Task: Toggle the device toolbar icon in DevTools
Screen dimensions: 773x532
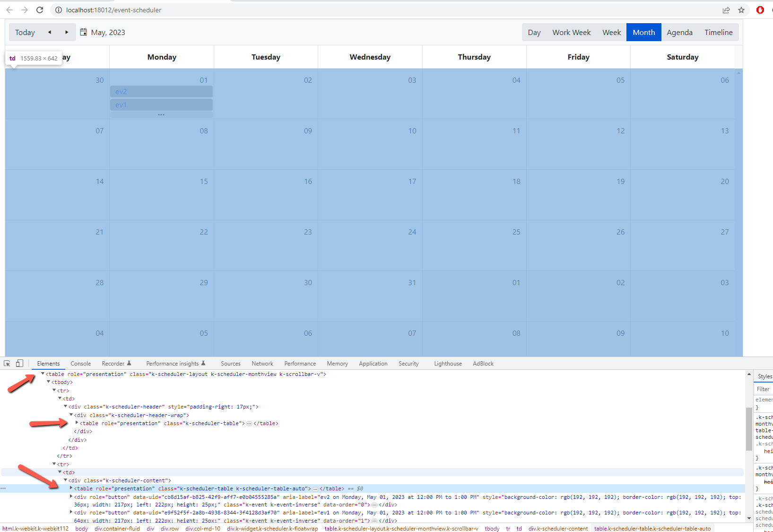Action: point(19,364)
